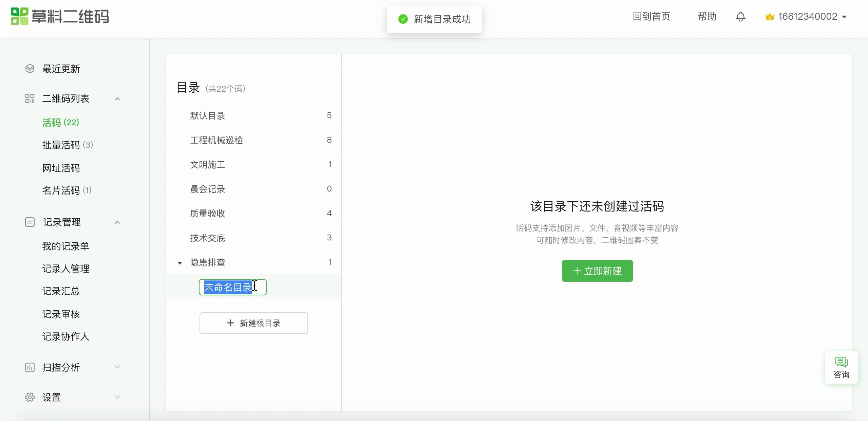Click the 未命名目录 name input field

pyautogui.click(x=233, y=287)
